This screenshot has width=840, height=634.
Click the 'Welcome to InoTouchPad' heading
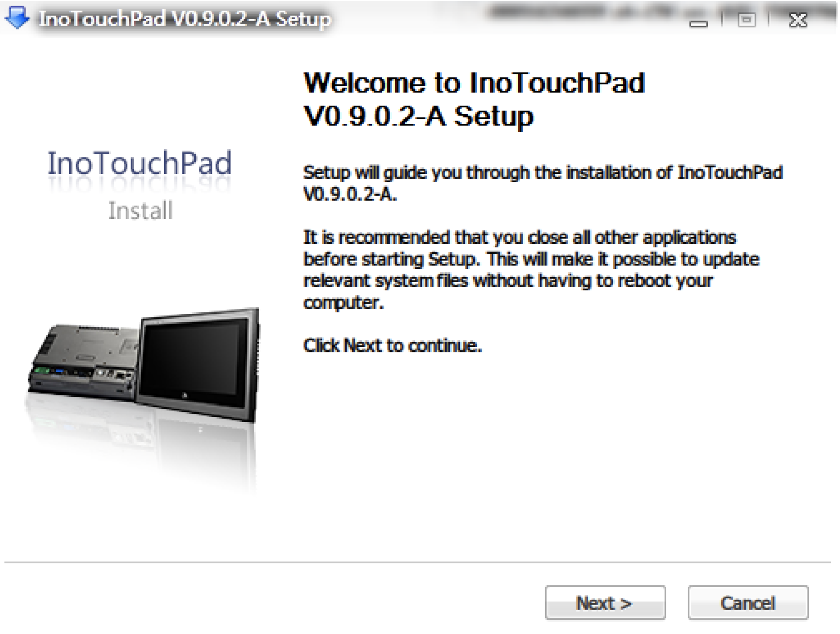pos(474,99)
